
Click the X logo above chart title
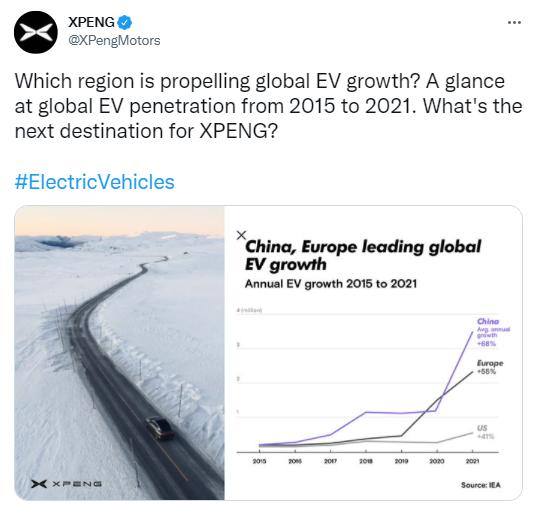(x=241, y=235)
